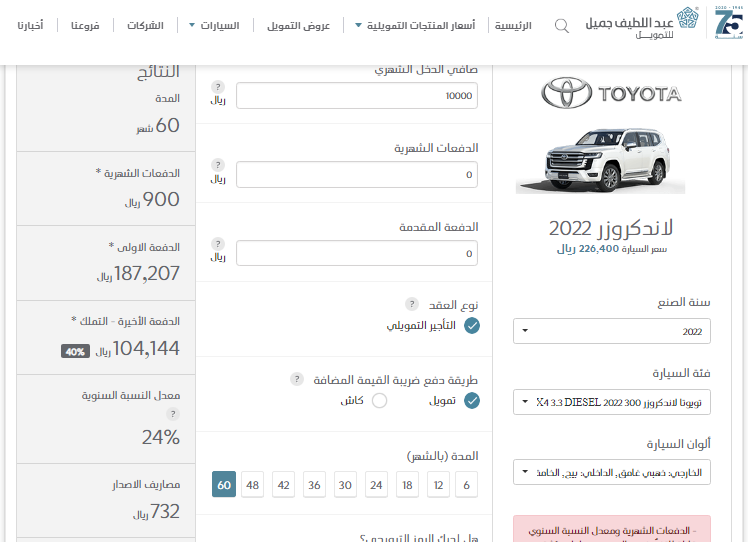Viewport: 748px width, 542px height.
Task: Open the search magnifier icon in header
Action: coord(562,26)
